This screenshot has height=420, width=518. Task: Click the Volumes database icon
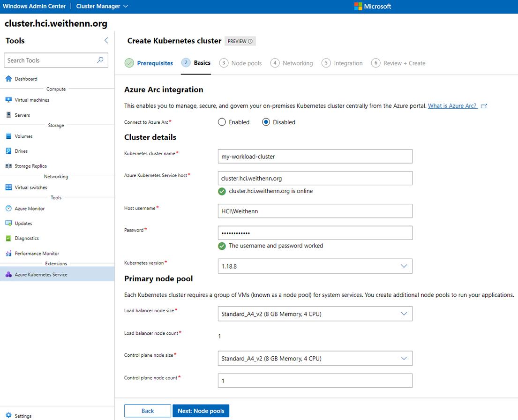coord(8,136)
